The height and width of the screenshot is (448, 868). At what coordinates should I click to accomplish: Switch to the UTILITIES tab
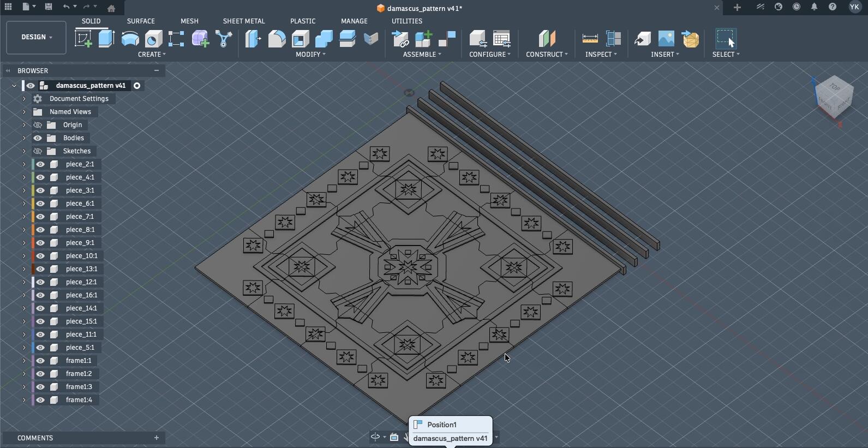tap(407, 21)
